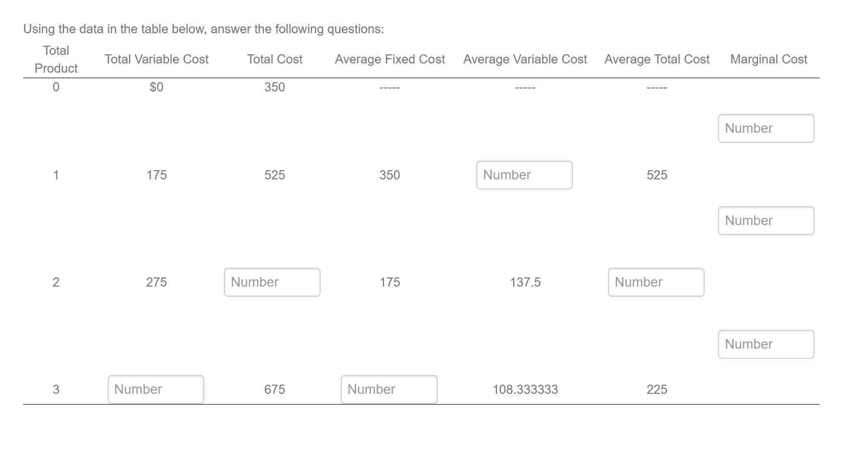Viewport: 868px width, 452px height.
Task: Select the 675 Total Cost value for product 3
Action: pyautogui.click(x=274, y=389)
